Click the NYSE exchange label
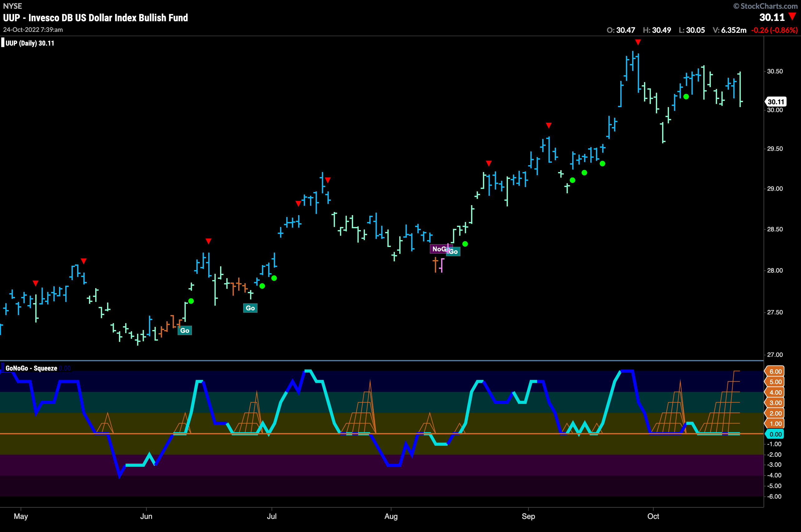 click(12, 6)
